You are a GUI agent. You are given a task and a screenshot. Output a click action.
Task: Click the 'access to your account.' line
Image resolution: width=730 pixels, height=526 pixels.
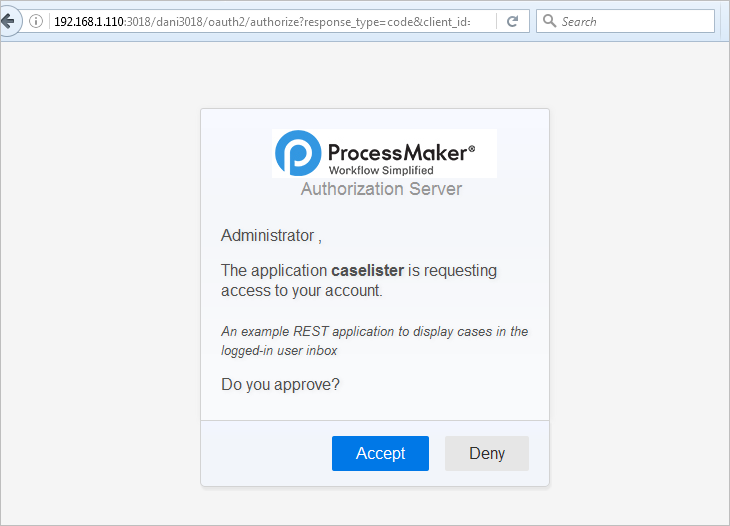pos(301,291)
